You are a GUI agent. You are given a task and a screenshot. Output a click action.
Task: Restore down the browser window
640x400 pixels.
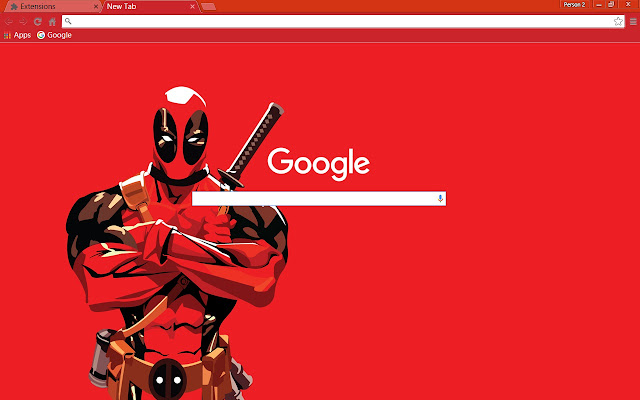coord(611,4)
